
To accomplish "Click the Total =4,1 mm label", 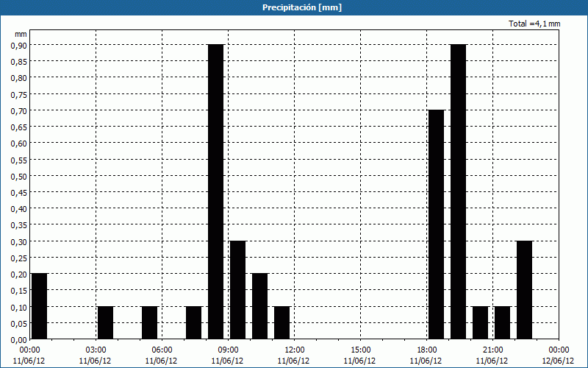I will (x=534, y=24).
